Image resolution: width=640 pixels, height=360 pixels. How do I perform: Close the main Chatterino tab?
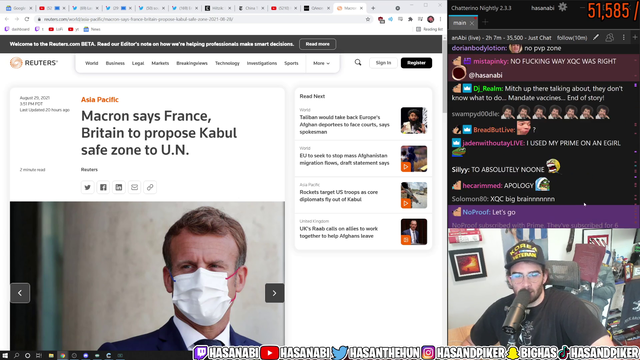tap(471, 23)
